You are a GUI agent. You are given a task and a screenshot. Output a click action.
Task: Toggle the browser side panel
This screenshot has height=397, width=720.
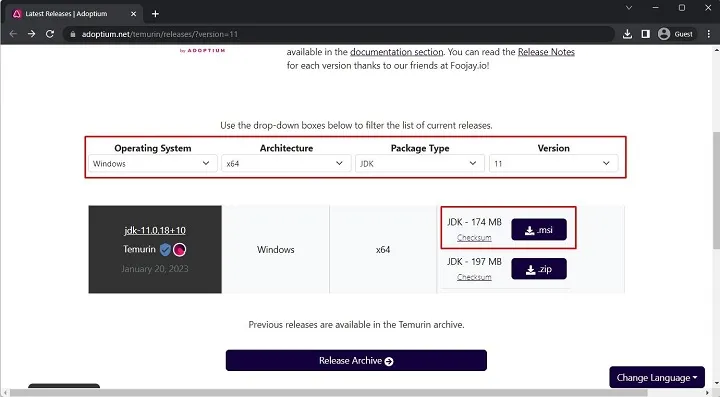[645, 34]
